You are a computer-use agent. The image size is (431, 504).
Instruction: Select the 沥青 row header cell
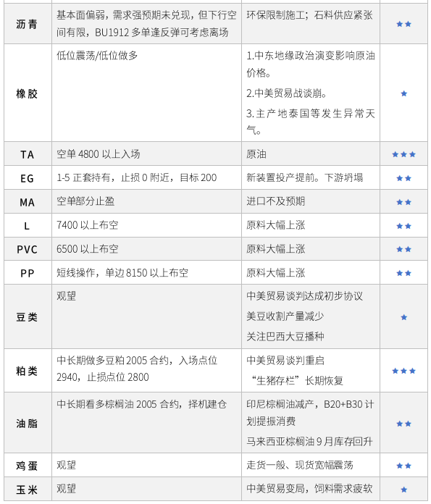pos(28,24)
